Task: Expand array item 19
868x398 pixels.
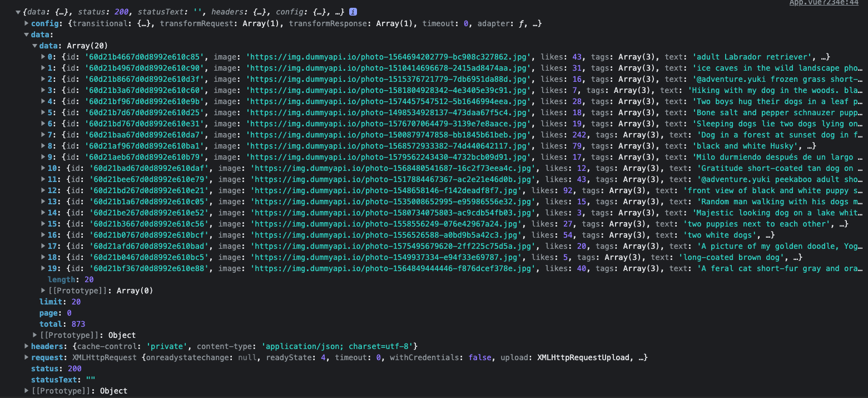Action: tap(44, 268)
